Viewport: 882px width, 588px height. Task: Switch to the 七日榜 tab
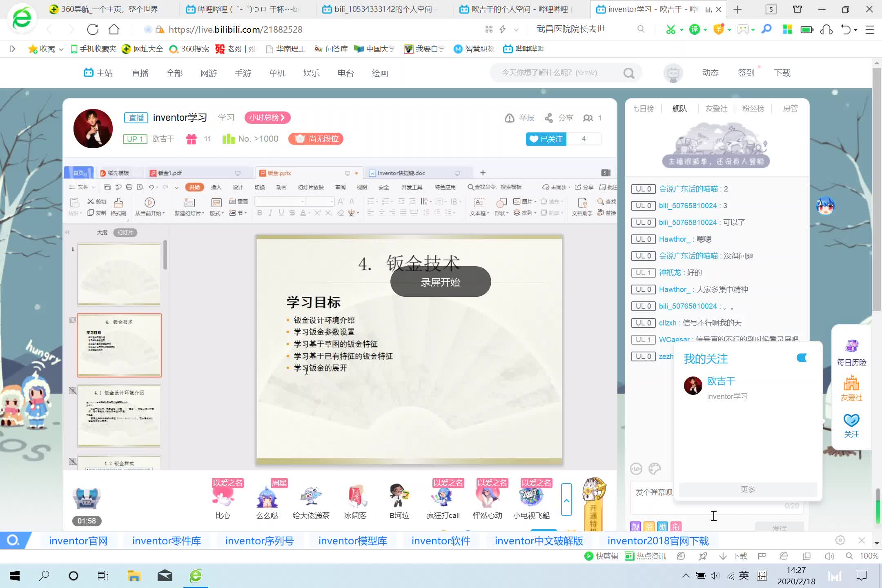tap(643, 108)
